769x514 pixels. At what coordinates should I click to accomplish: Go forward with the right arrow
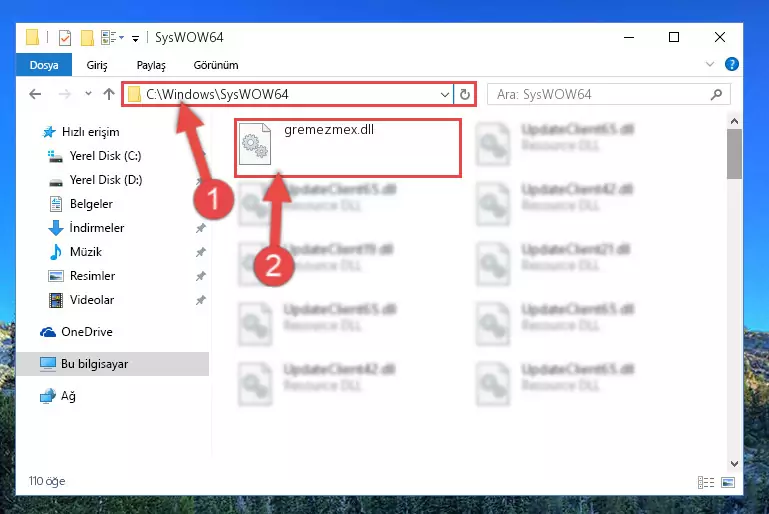[x=64, y=94]
